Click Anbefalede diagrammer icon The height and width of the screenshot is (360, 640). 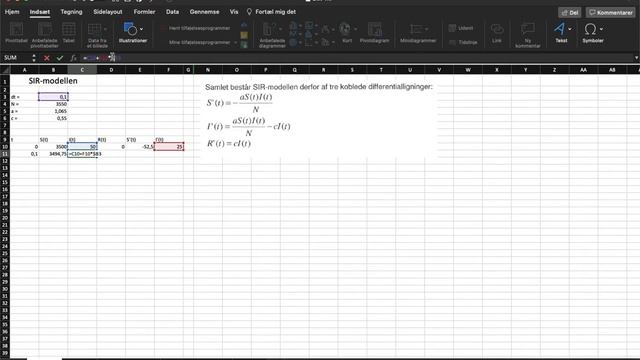click(269, 29)
